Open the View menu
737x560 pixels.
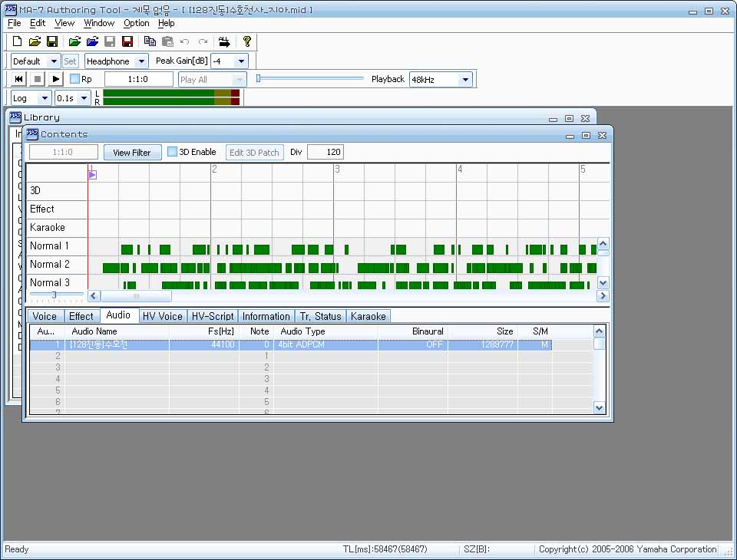click(x=64, y=23)
